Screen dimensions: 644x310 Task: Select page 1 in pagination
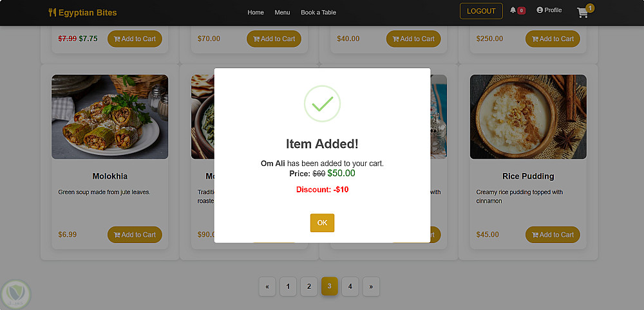pos(288,286)
